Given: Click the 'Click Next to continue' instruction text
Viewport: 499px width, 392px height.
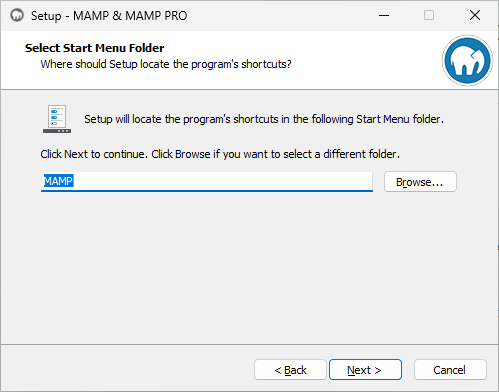Looking at the screenshot, I should pyautogui.click(x=220, y=154).
